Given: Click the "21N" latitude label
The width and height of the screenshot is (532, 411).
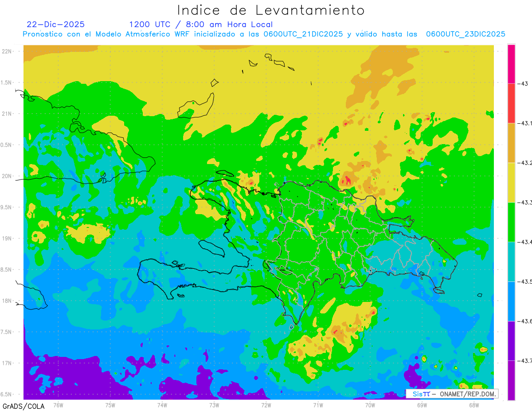Looking at the screenshot, I should coord(8,114).
